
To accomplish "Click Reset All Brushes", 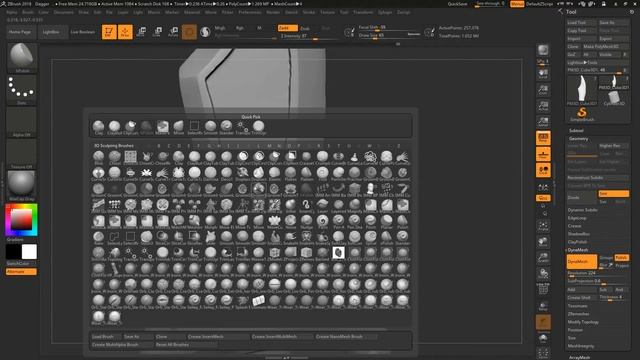I will point(186,344).
